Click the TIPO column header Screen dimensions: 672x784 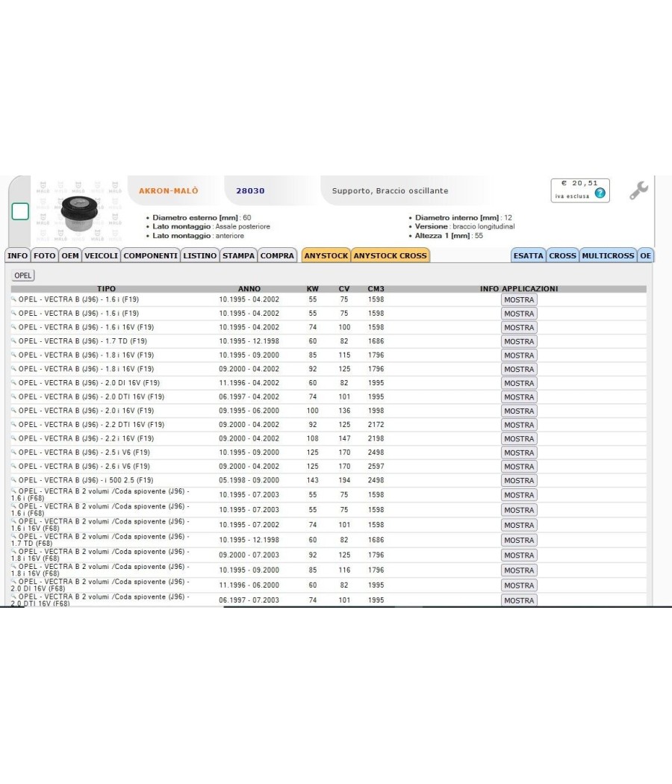click(x=106, y=288)
